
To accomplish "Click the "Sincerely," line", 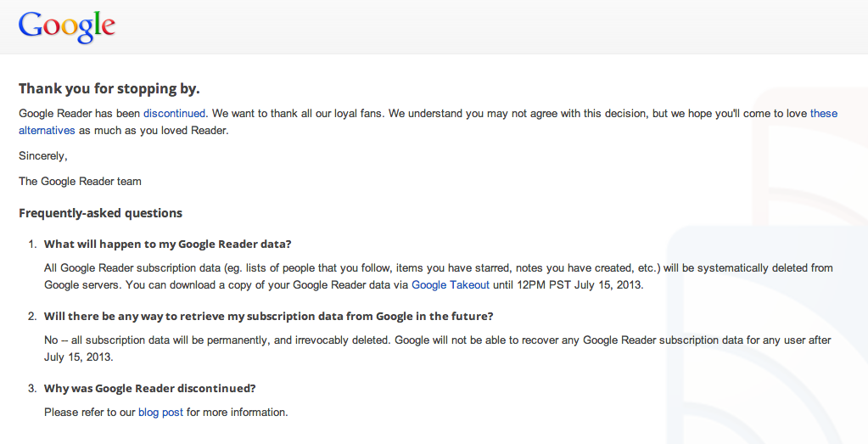I will pyautogui.click(x=43, y=155).
